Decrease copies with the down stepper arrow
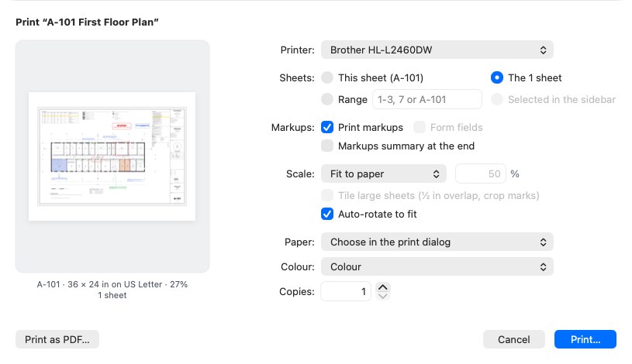 coord(383,296)
